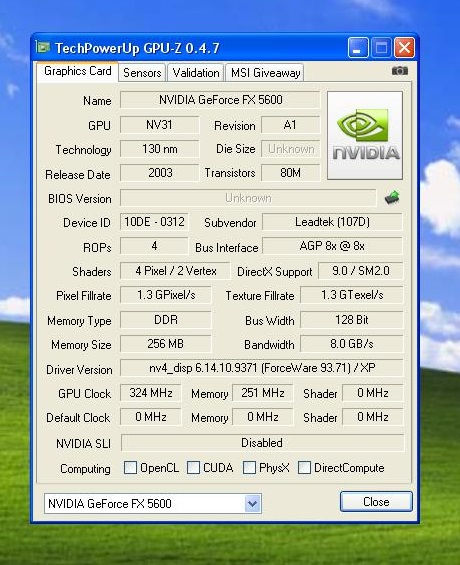
Task: Open the Sensors tab
Action: click(142, 73)
